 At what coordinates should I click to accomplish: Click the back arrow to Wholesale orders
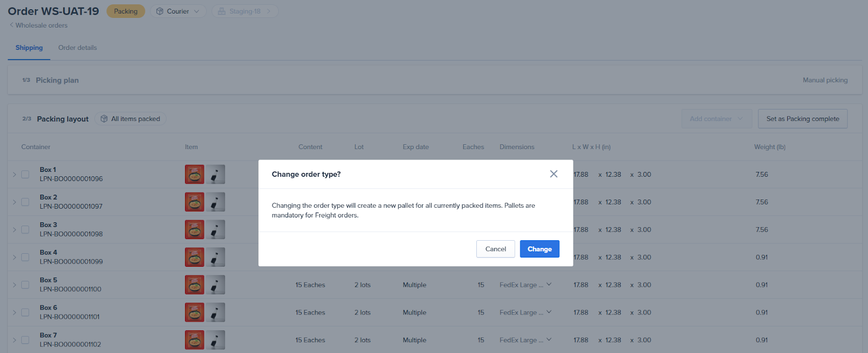(11, 25)
